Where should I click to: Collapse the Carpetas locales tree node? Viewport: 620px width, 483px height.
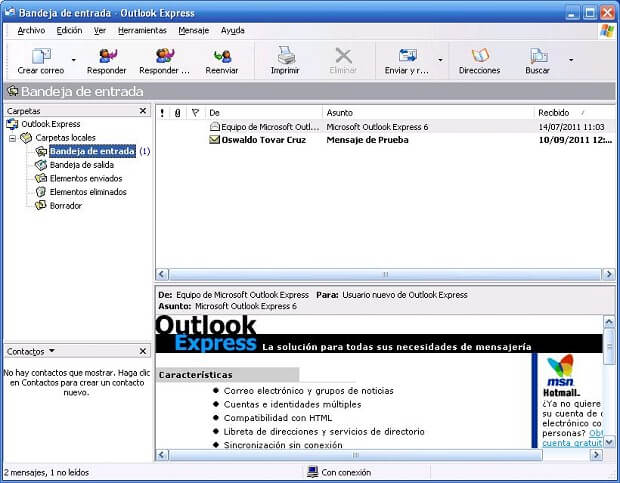pyautogui.click(x=12, y=138)
